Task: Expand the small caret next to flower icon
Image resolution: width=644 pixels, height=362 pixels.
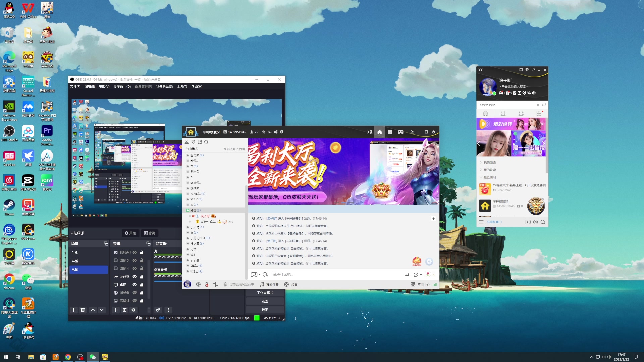Action: tap(433, 275)
